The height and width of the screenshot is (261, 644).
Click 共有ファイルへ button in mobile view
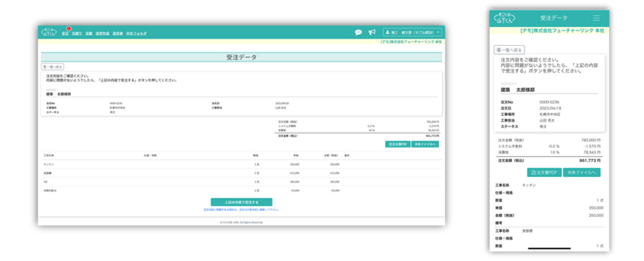[x=582, y=172]
